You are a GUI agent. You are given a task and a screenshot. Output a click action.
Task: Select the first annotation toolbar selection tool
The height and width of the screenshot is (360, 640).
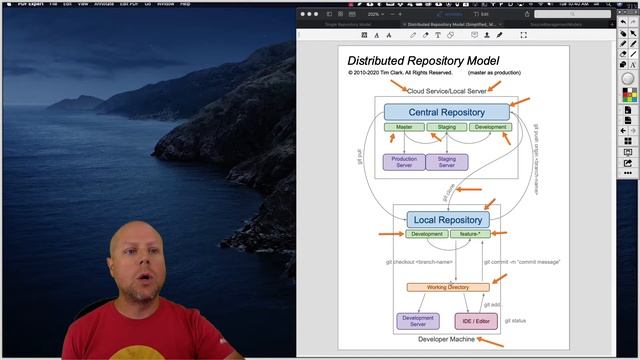(x=364, y=36)
